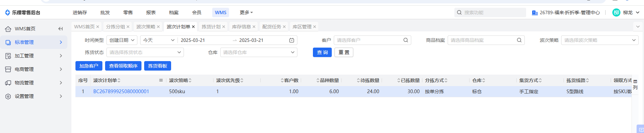Expand the 更多 top menu
The height and width of the screenshot is (133, 644).
click(246, 12)
